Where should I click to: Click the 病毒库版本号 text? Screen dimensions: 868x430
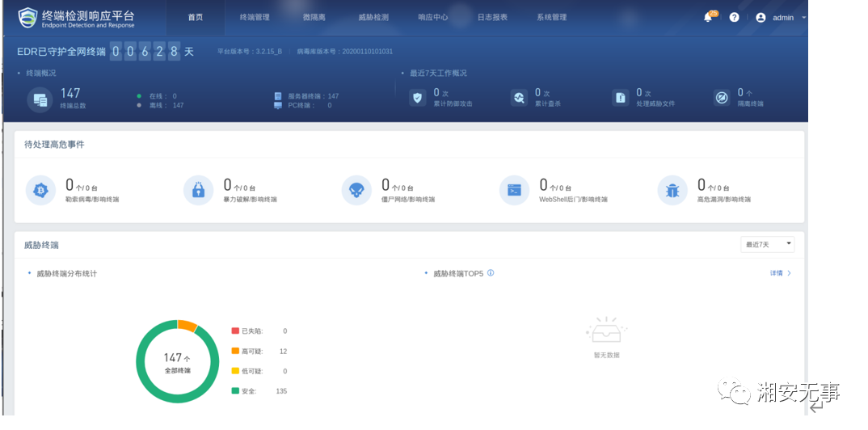coord(345,52)
